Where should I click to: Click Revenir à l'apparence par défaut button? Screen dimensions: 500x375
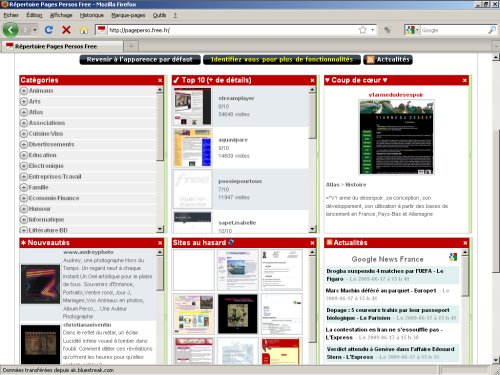click(x=140, y=60)
